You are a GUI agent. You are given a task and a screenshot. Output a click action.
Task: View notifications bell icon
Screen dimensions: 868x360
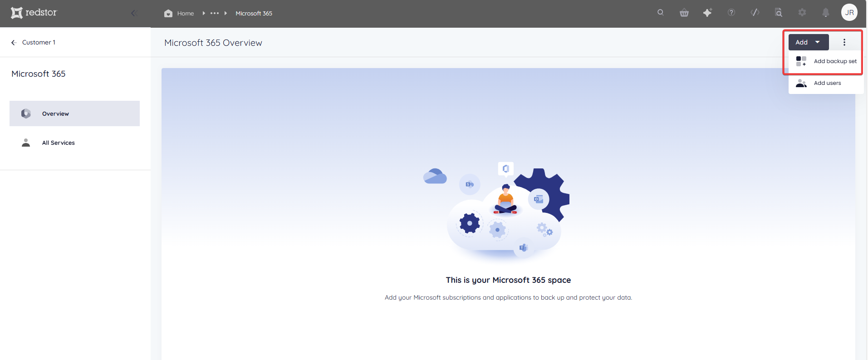coord(826,12)
